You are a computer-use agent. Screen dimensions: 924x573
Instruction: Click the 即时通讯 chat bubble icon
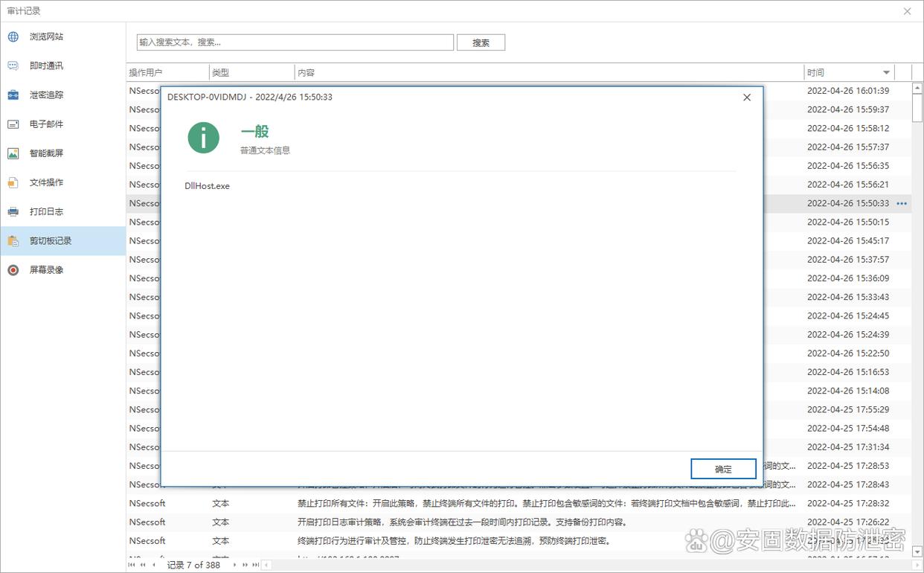pos(13,65)
